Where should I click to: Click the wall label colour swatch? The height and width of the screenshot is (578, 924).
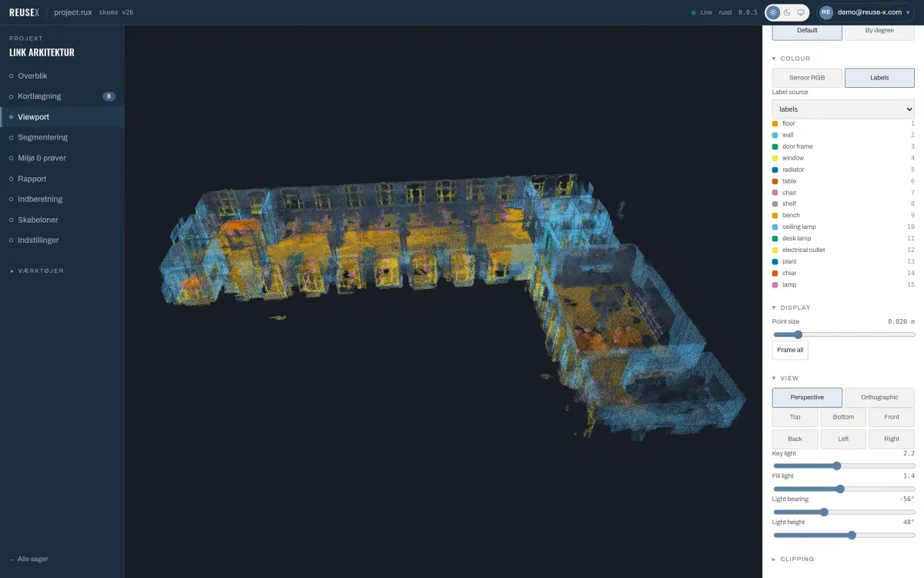pyautogui.click(x=775, y=135)
